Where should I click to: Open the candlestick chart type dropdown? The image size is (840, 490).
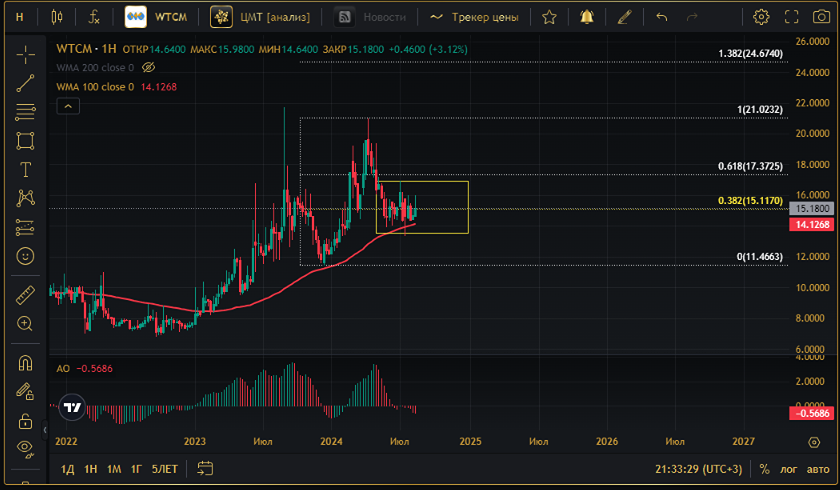57,17
